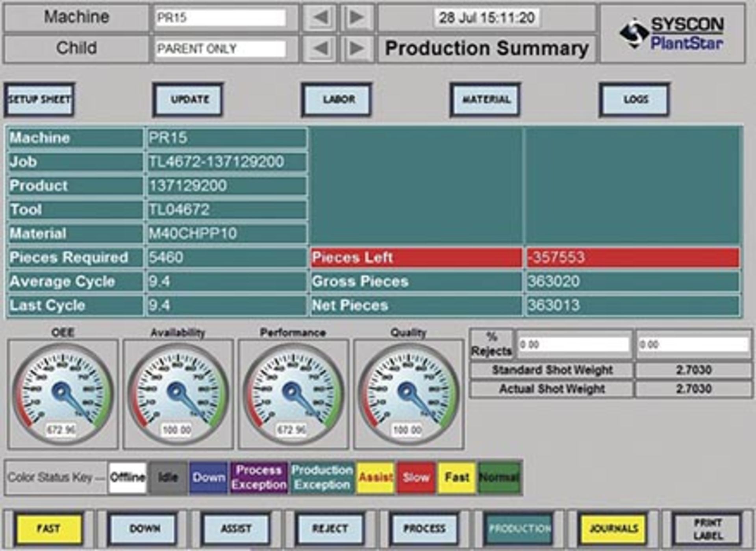Click the red Slow color swatch

click(415, 478)
